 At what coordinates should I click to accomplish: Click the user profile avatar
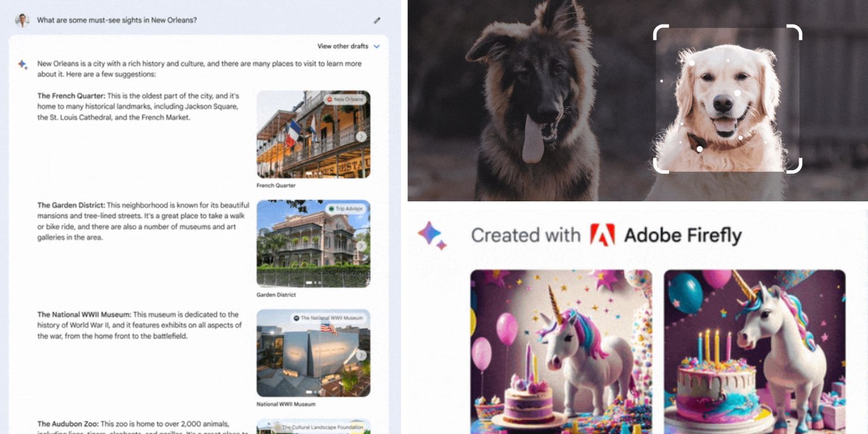tap(22, 20)
